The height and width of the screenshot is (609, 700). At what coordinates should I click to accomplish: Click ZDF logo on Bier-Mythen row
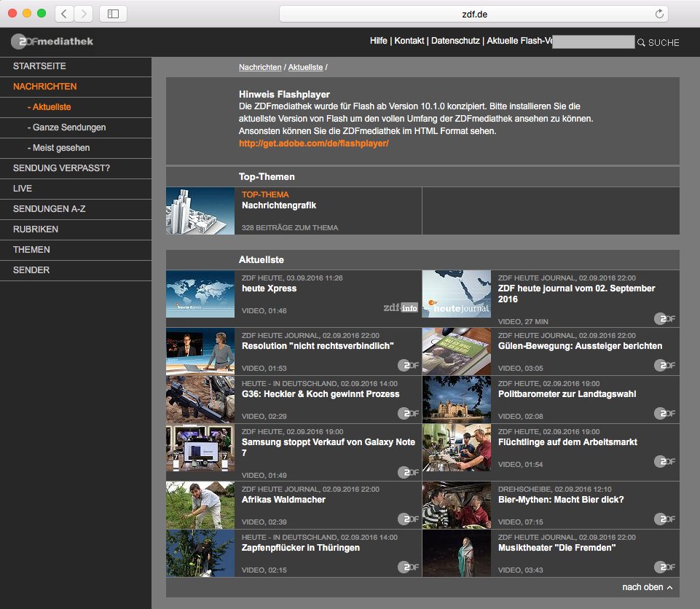[x=665, y=519]
